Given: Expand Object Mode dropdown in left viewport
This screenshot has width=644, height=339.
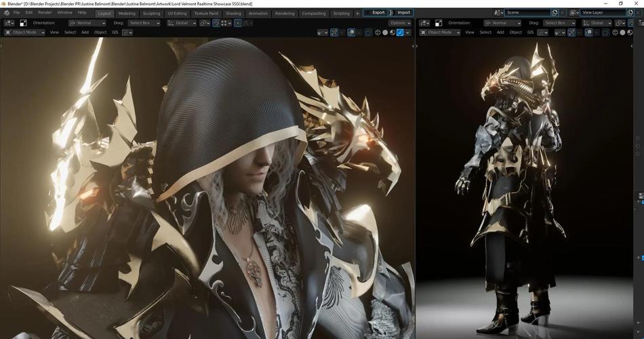Looking at the screenshot, I should tap(25, 32).
